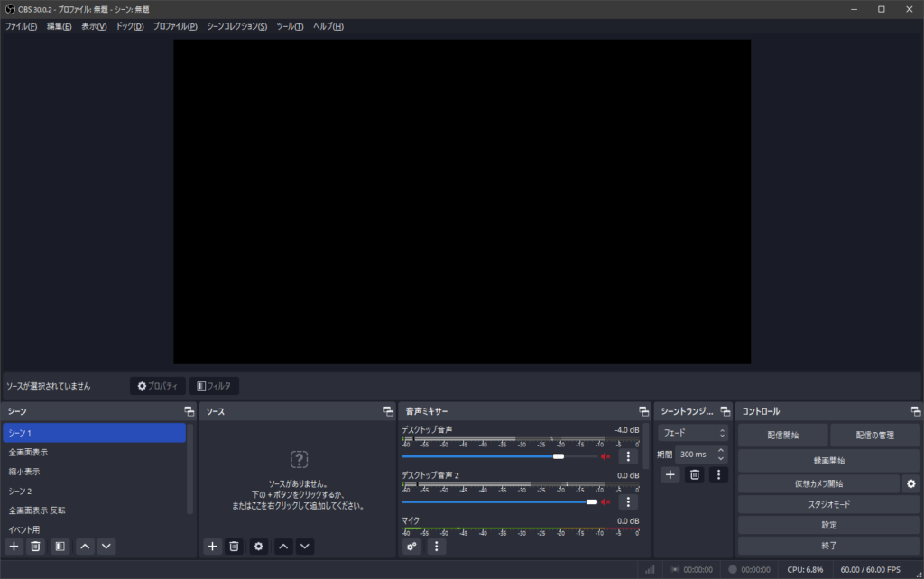
Task: Move the source down with arrow icon
Action: pyautogui.click(x=305, y=546)
